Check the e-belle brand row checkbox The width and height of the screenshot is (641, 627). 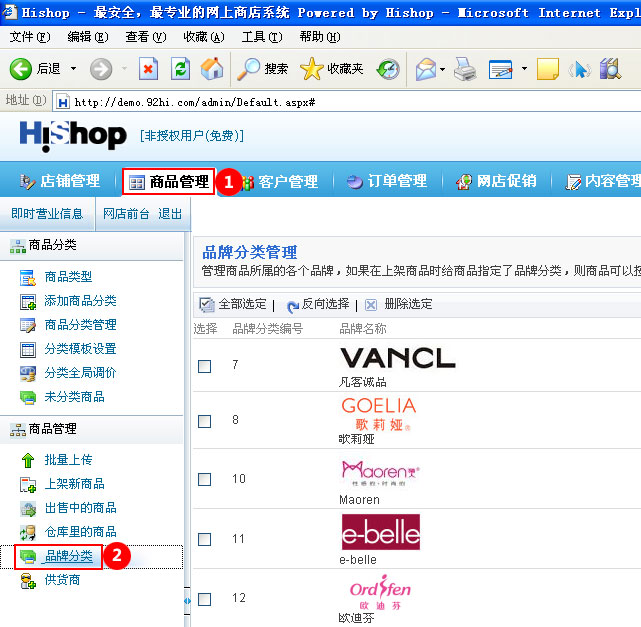[x=204, y=540]
